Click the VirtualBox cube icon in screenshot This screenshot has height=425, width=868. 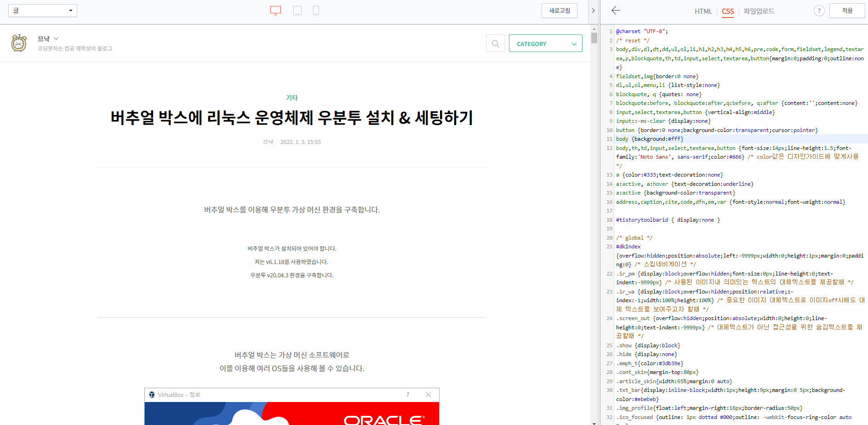(x=152, y=395)
